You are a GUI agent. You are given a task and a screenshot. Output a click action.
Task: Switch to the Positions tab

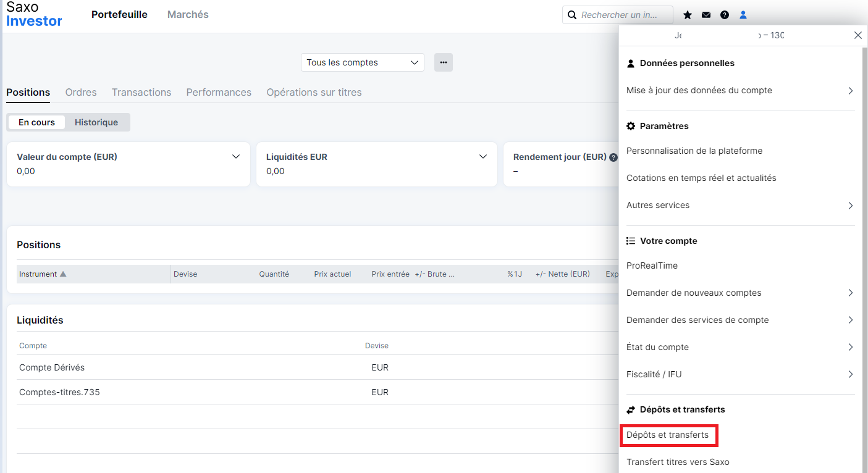coord(28,92)
